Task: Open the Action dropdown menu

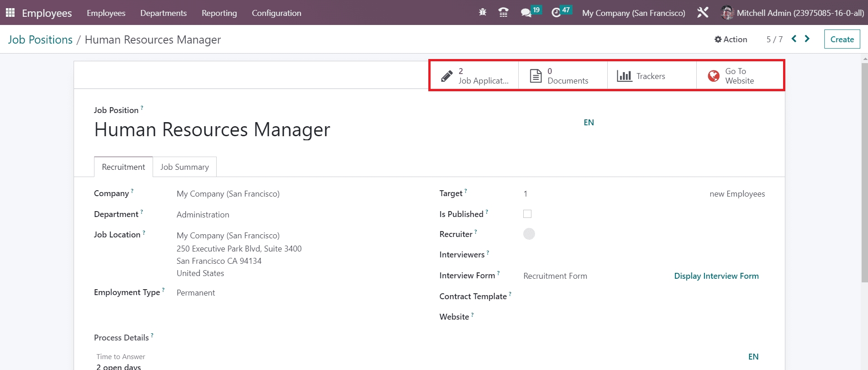Action: click(731, 39)
